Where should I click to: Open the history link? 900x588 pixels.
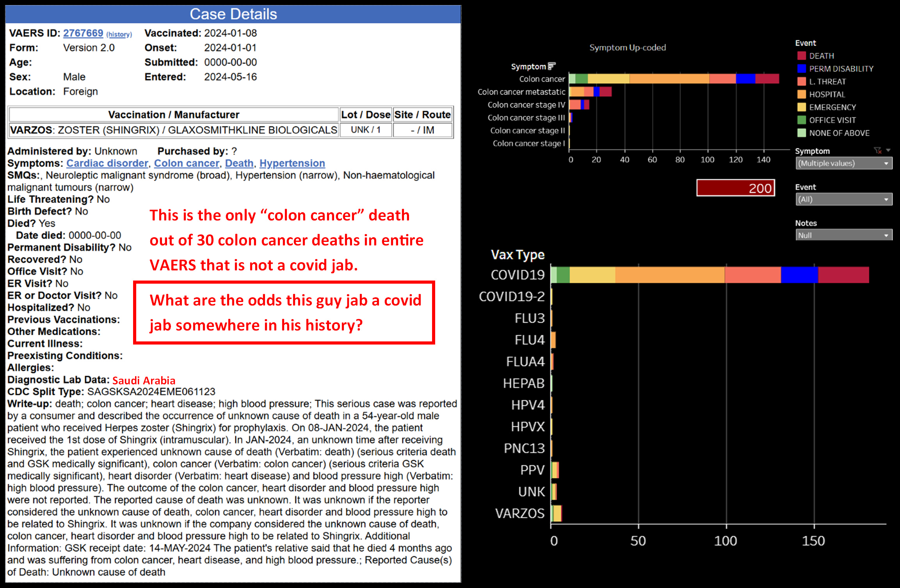(119, 34)
